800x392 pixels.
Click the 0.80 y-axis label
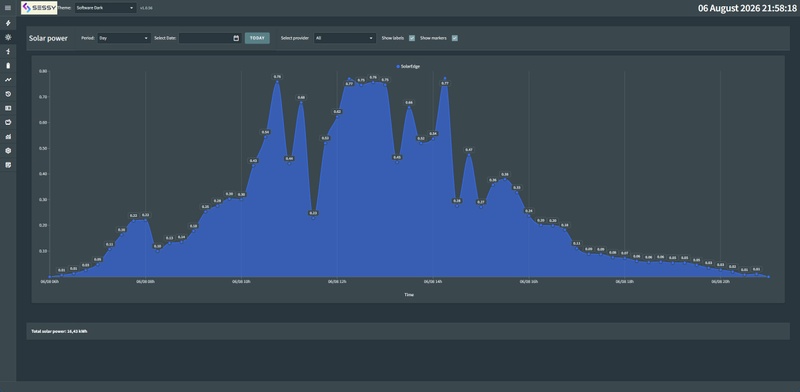coord(43,71)
